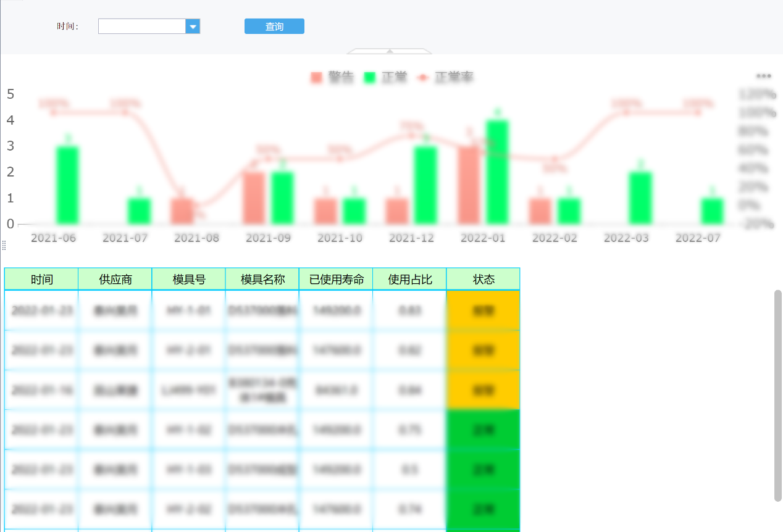Click the 供应商 column header
Image resolution: width=783 pixels, height=532 pixels.
click(x=115, y=279)
